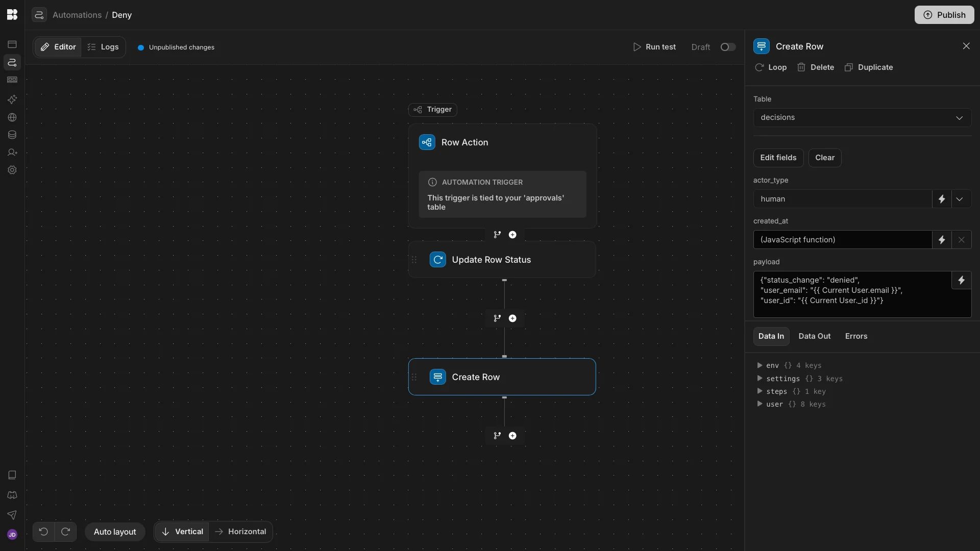Screen dimensions: 980x551
Task: Switch layout to Horizontal
Action: pyautogui.click(x=240, y=532)
